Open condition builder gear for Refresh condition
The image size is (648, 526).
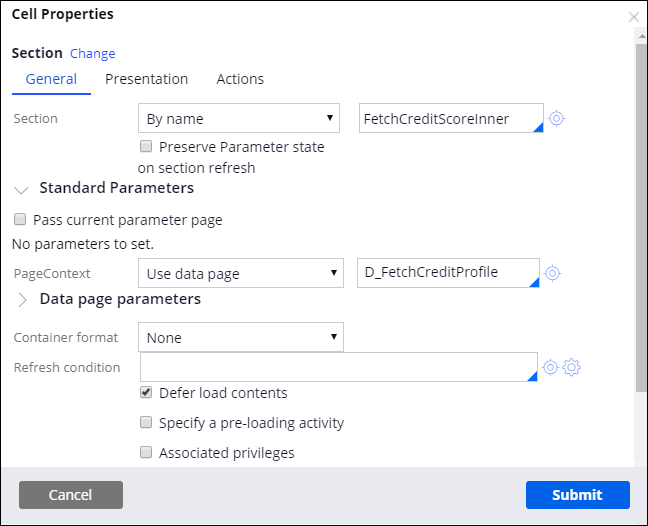572,367
